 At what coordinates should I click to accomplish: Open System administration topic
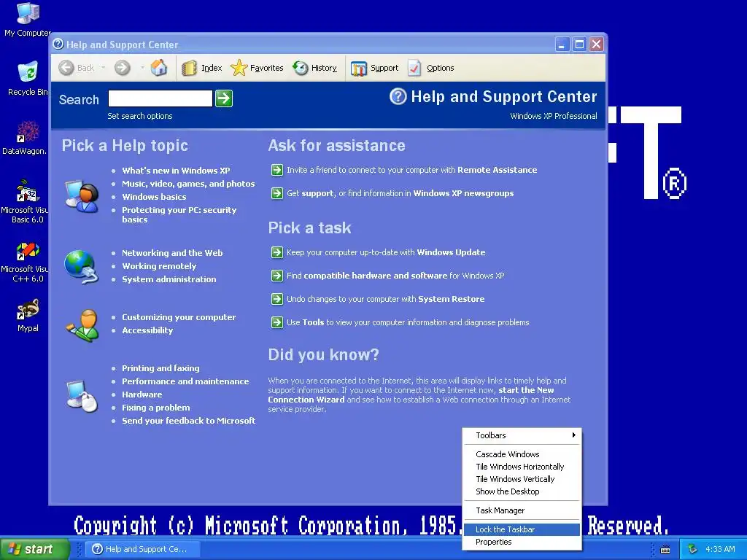pos(169,279)
